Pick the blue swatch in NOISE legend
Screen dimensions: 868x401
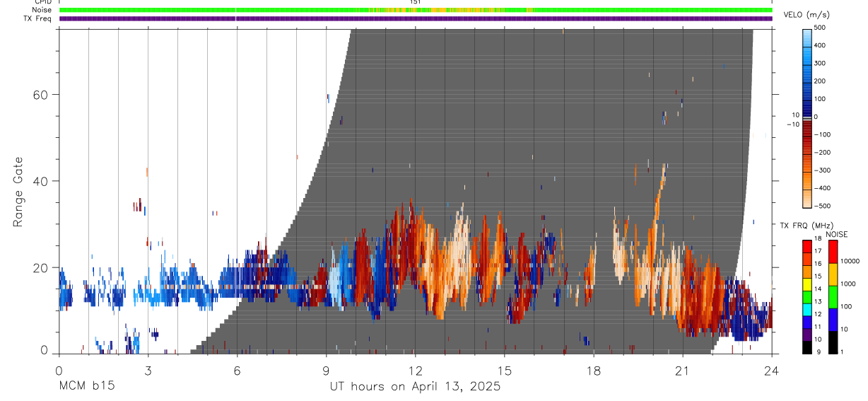(833, 320)
